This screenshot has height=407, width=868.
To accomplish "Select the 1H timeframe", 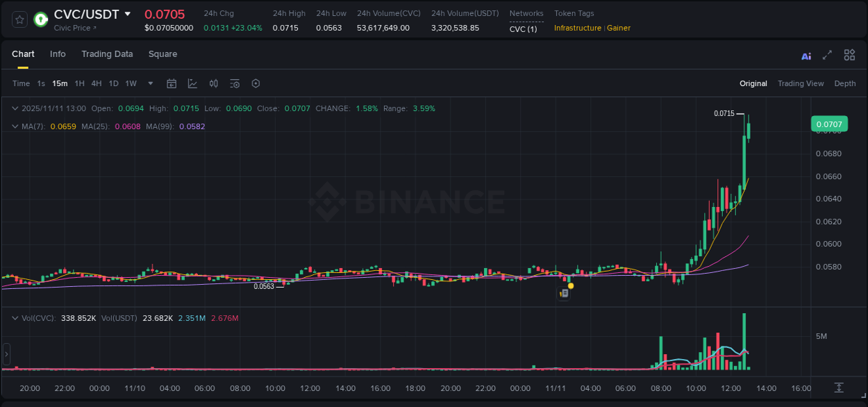I will pyautogui.click(x=79, y=83).
